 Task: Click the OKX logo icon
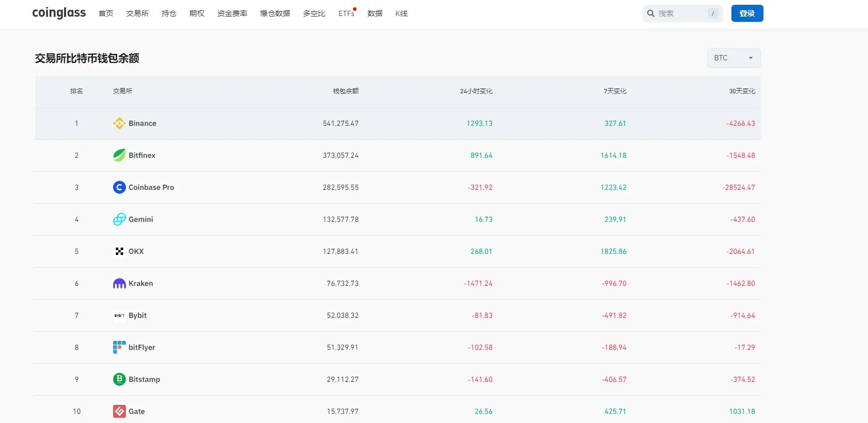[120, 251]
